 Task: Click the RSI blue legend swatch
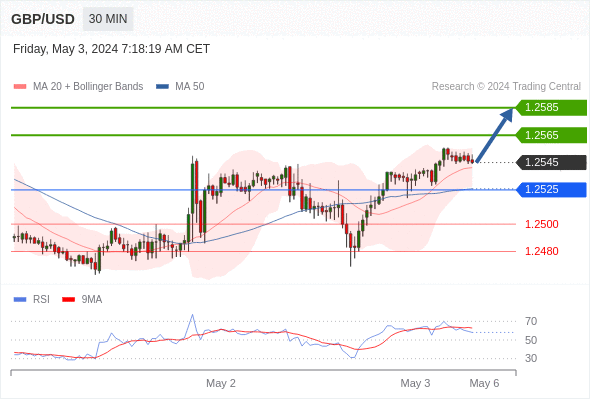[20, 300]
